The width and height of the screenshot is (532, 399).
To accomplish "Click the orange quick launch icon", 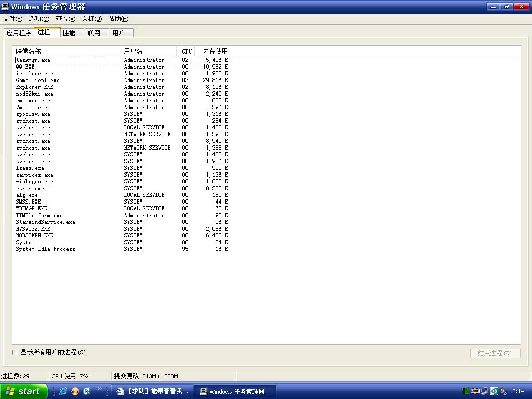I will point(75,391).
